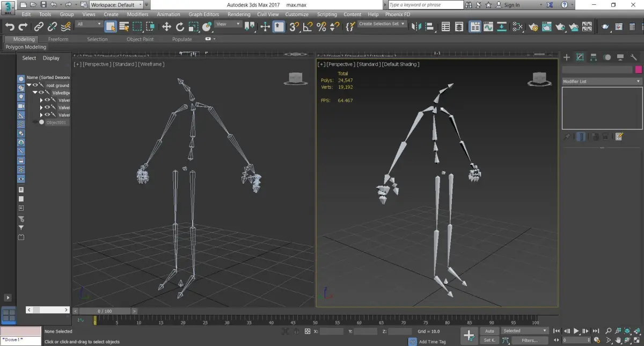This screenshot has width=644, height=346.
Task: Click the Set K. button
Action: (489, 340)
